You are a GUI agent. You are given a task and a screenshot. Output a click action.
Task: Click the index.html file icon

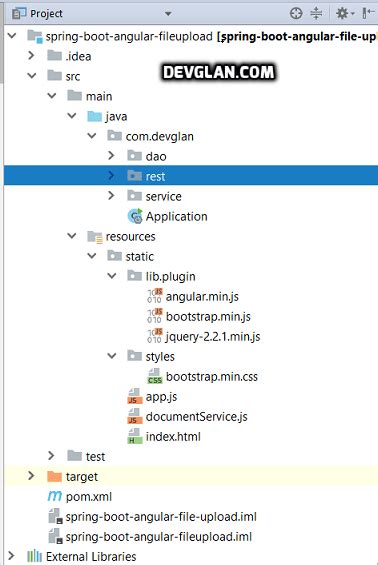point(134,436)
